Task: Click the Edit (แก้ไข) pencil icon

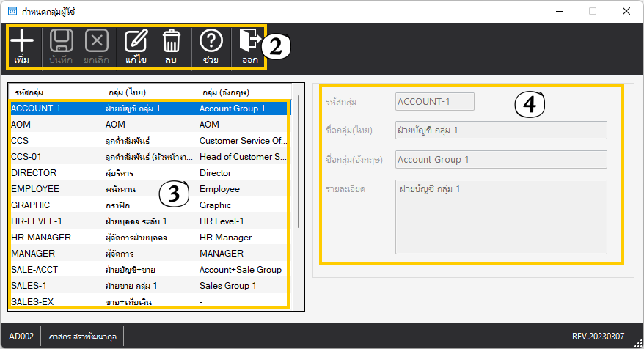Action: point(136,41)
